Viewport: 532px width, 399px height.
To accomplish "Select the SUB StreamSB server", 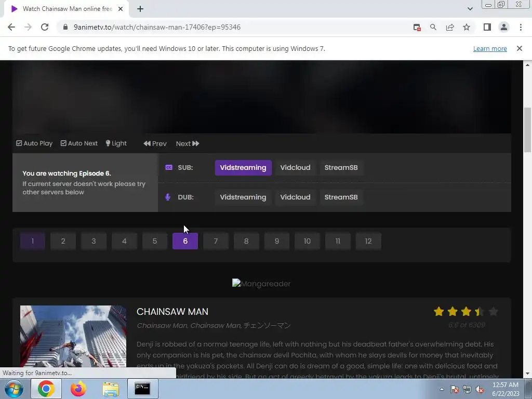I will pyautogui.click(x=341, y=168).
